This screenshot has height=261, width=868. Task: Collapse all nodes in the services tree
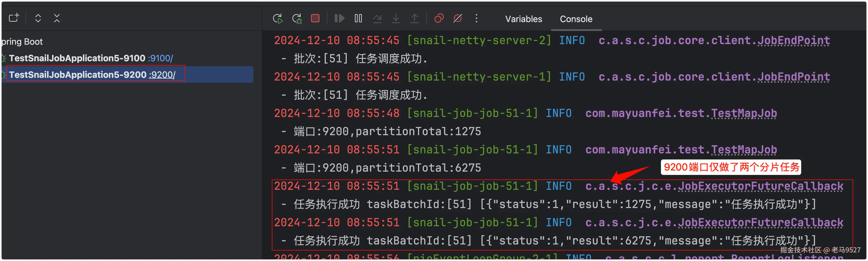point(57,18)
